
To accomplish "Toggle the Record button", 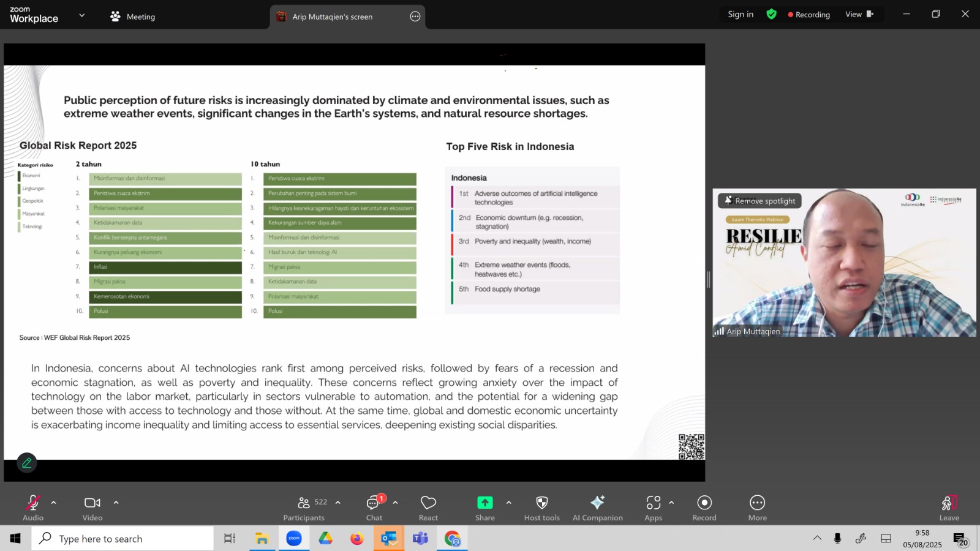I will pyautogui.click(x=704, y=508).
